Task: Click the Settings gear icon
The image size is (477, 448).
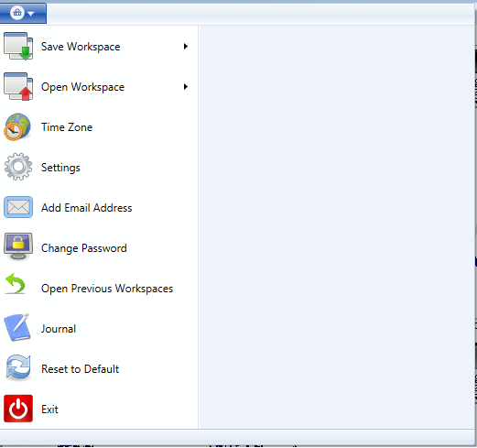Action: pos(18,167)
